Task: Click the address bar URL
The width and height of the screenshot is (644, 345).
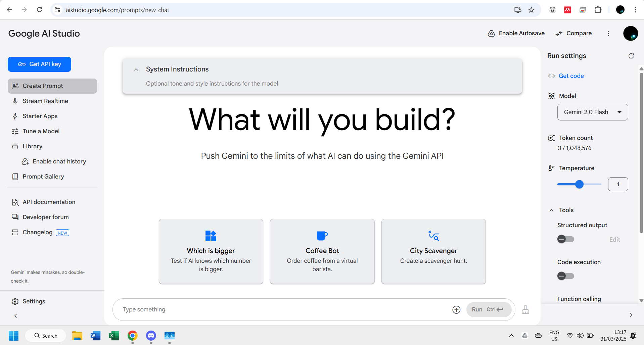Action: [118, 10]
